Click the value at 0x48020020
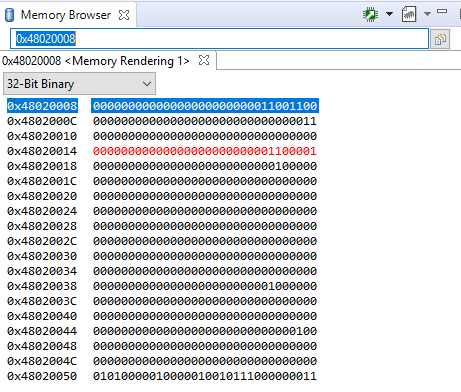Screen dimensions: 461x392 [x=205, y=196]
